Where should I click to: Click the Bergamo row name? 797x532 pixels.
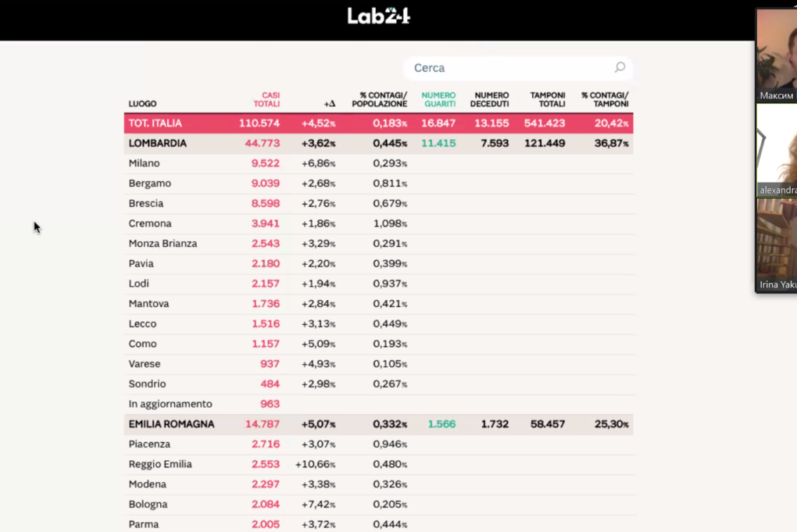point(149,184)
